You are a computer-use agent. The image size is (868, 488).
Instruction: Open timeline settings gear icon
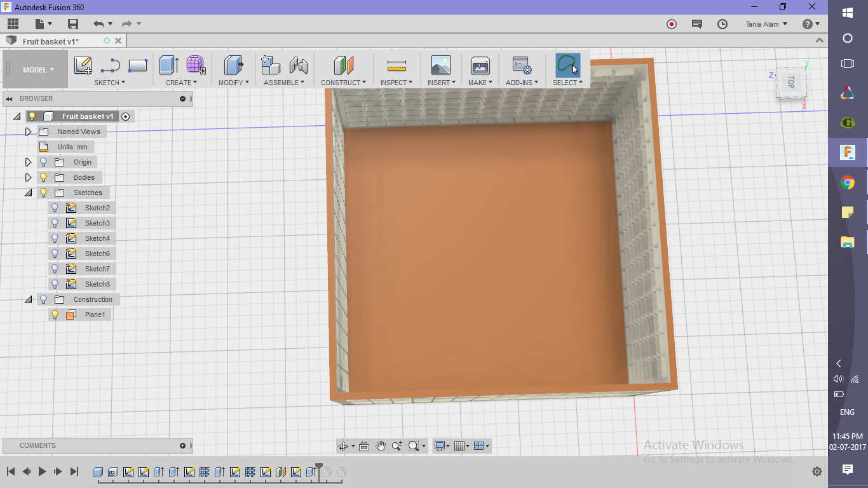(x=817, y=471)
